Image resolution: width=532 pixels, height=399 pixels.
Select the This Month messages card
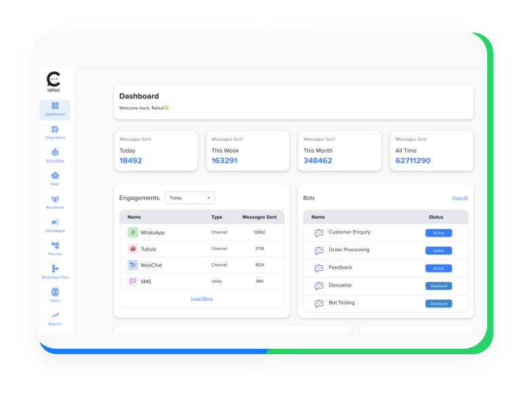340,151
